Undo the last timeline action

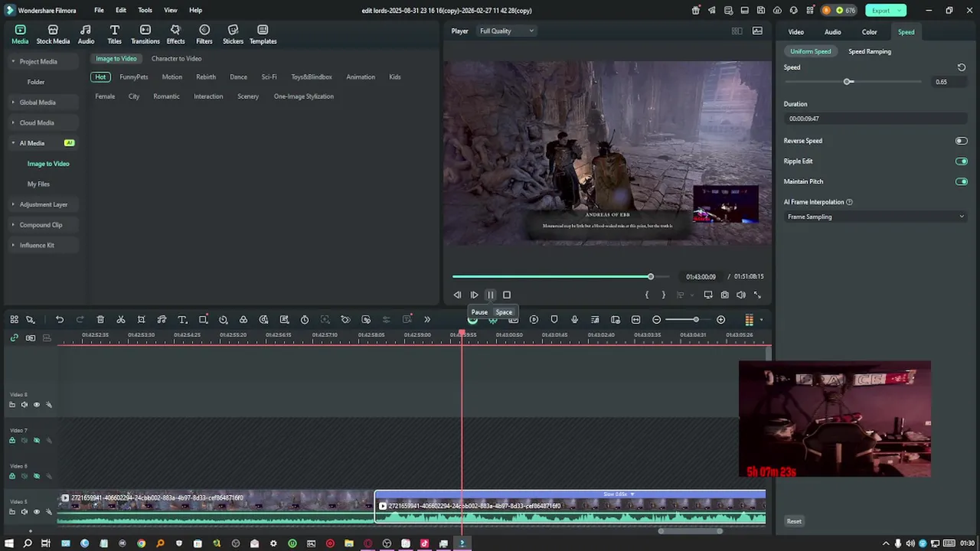tap(60, 319)
